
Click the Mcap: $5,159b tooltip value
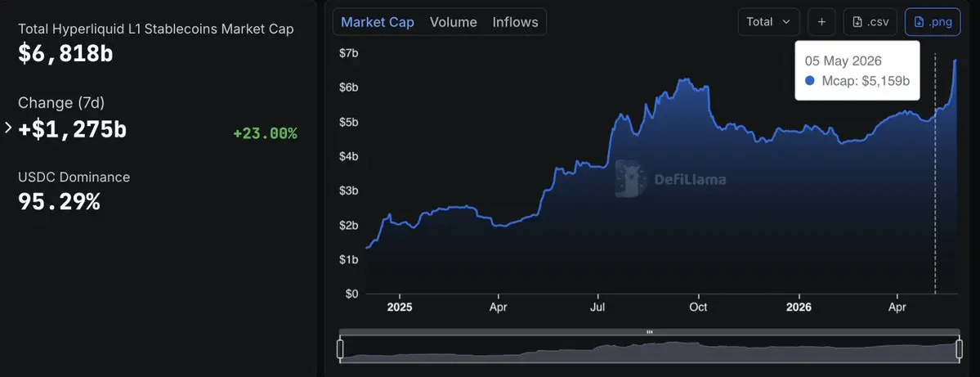(x=866, y=81)
